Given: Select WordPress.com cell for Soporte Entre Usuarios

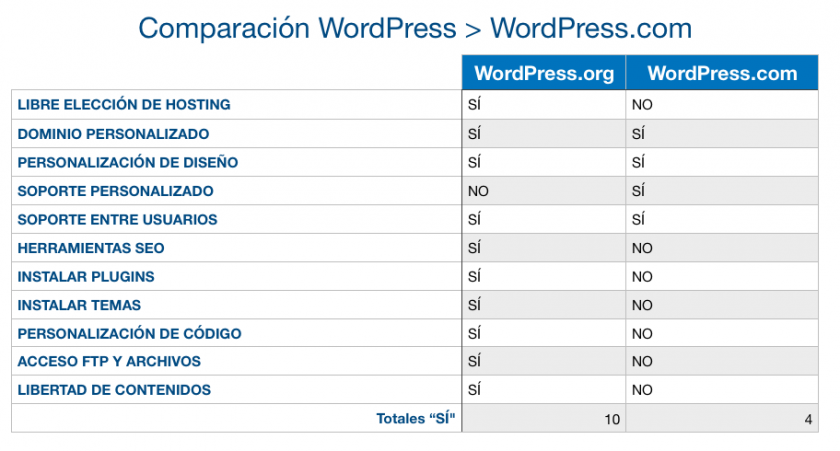Looking at the screenshot, I should 722,219.
